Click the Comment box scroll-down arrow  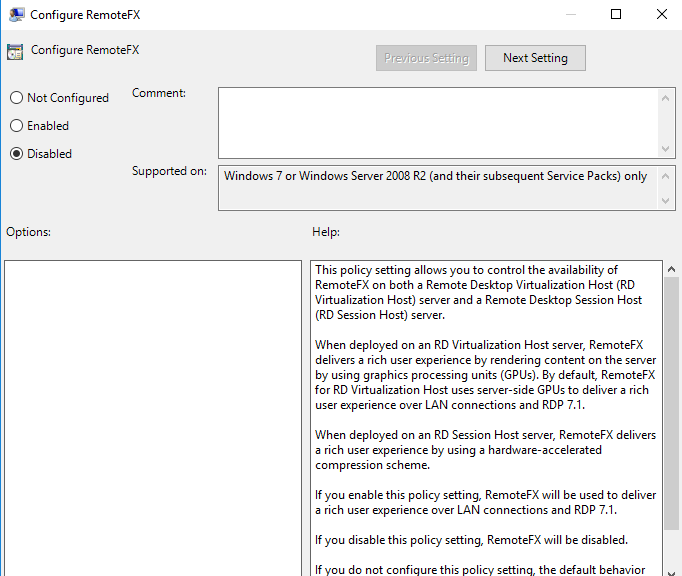[x=665, y=149]
